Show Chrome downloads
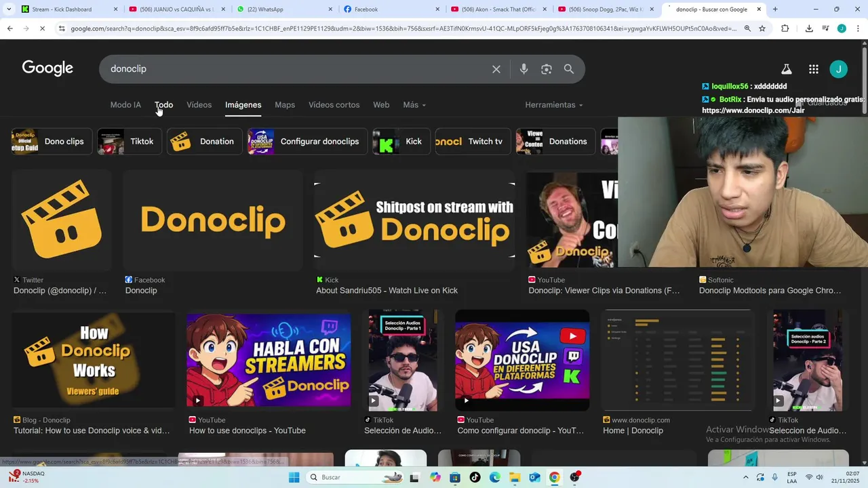 [809, 28]
